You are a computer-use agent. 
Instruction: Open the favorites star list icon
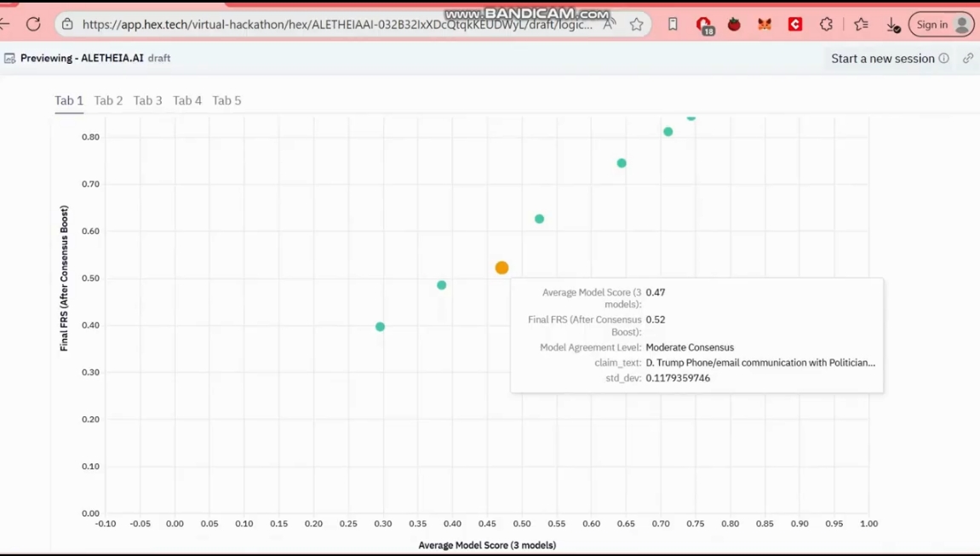(x=862, y=25)
